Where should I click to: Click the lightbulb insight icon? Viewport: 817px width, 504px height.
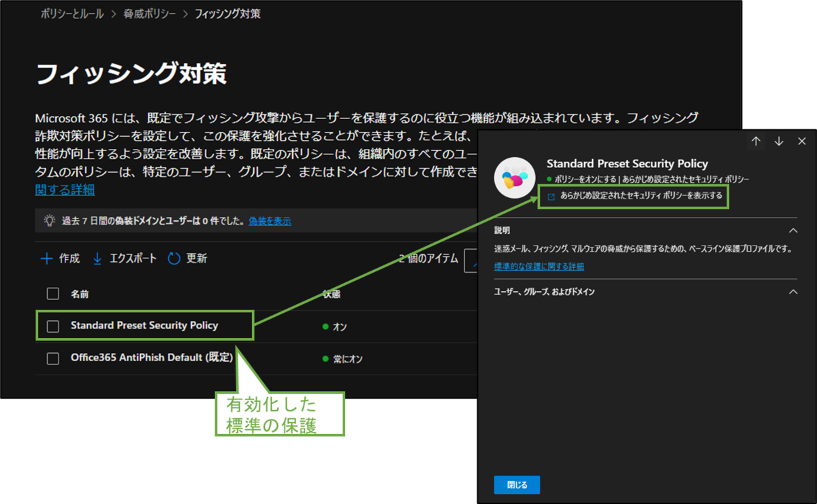49,220
